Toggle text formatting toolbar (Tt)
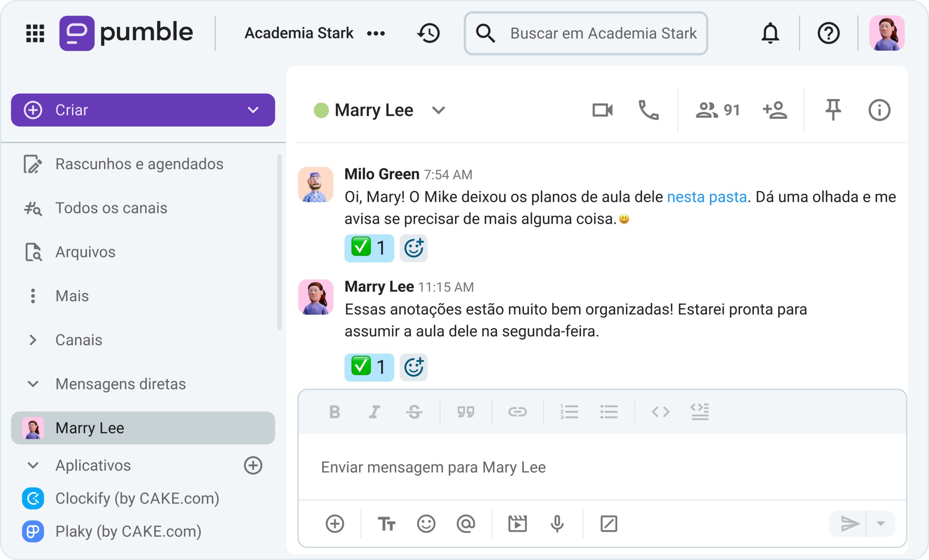The width and height of the screenshot is (929, 560). click(x=386, y=523)
